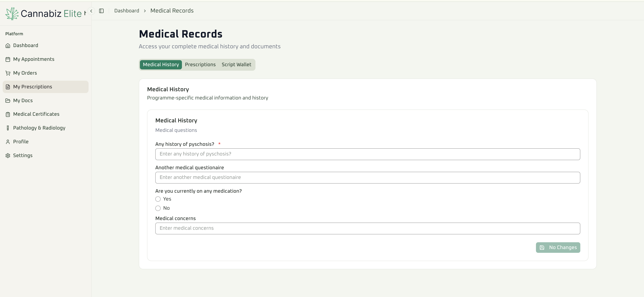Select the Medical History tab
The image size is (644, 297).
pos(160,65)
